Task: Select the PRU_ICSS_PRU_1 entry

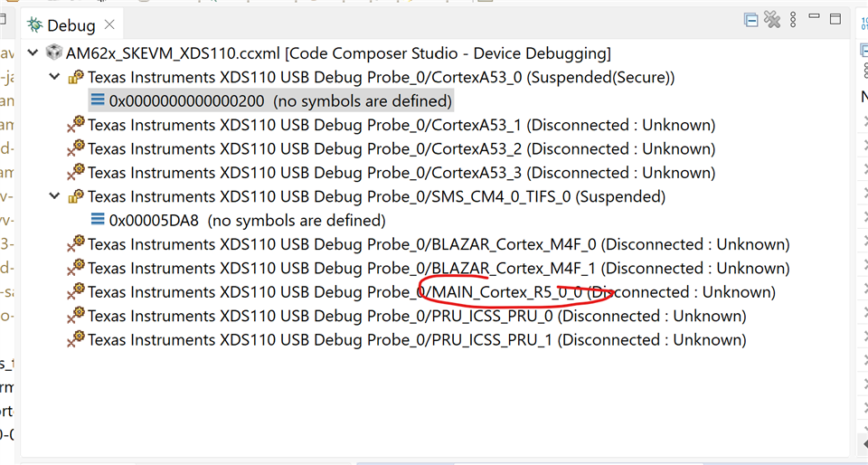Action: click(x=407, y=339)
